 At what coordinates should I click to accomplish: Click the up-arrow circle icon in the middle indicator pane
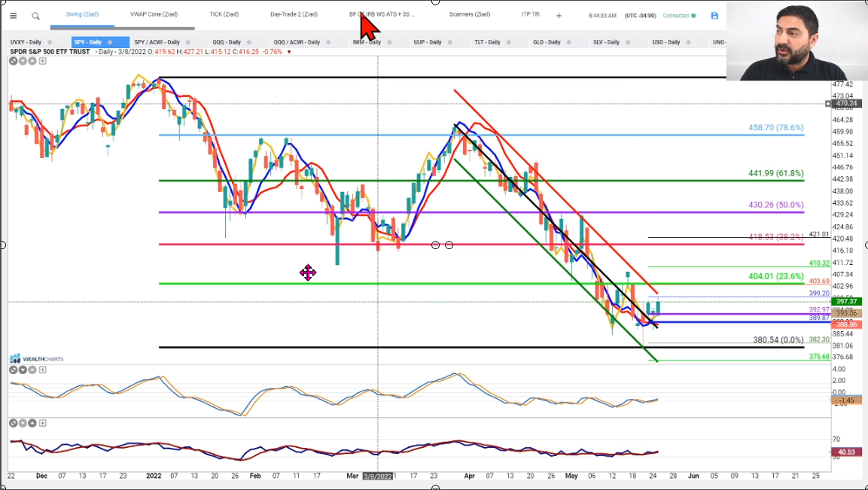click(32, 370)
